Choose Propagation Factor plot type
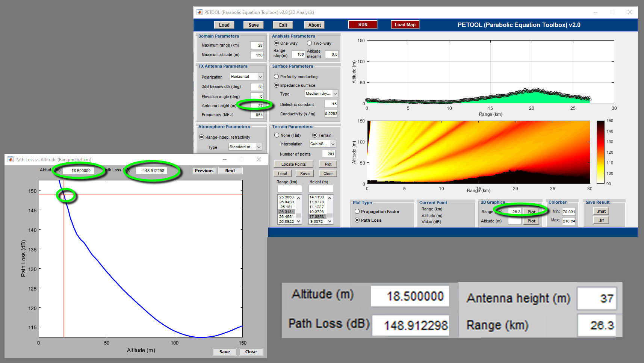The height and width of the screenshot is (363, 644). click(357, 212)
